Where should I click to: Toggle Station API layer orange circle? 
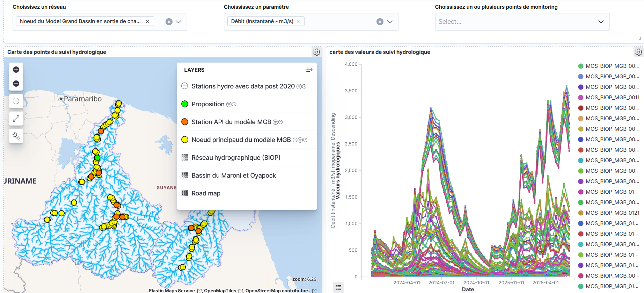(x=185, y=122)
